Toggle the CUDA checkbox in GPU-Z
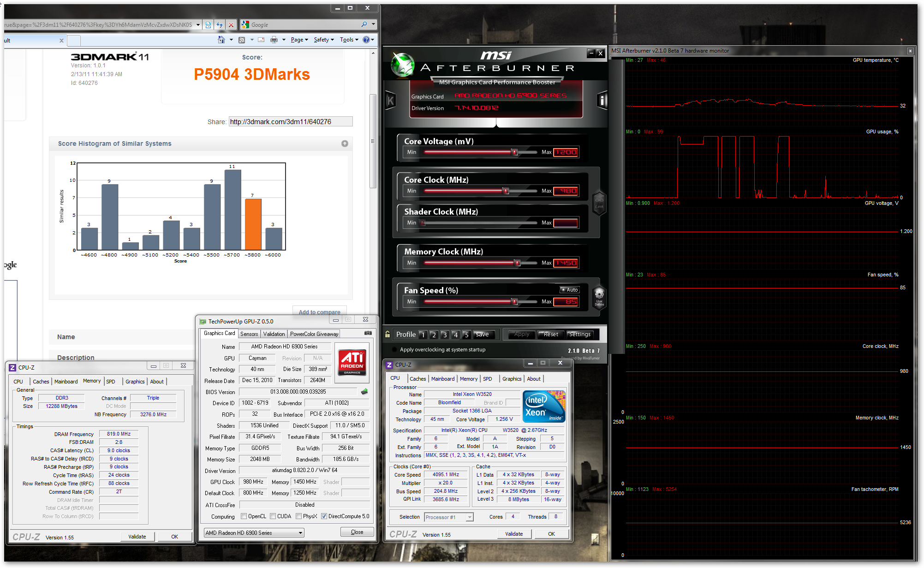This screenshot has height=568, width=924. pos(273,516)
